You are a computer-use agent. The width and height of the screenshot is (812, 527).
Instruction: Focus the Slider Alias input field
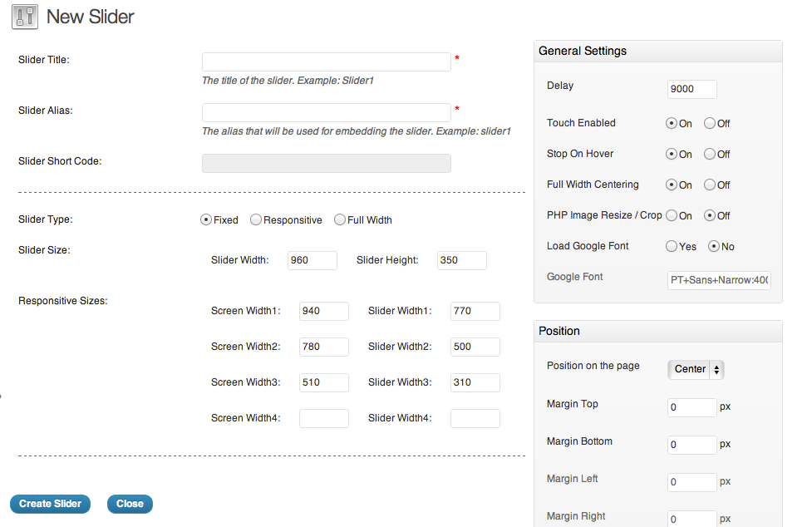[x=327, y=112]
